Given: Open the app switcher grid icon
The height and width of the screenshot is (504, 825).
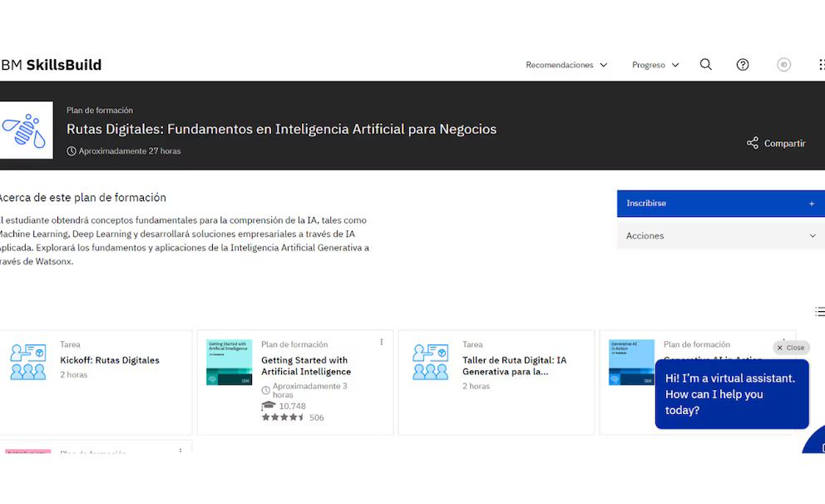Looking at the screenshot, I should [x=821, y=65].
